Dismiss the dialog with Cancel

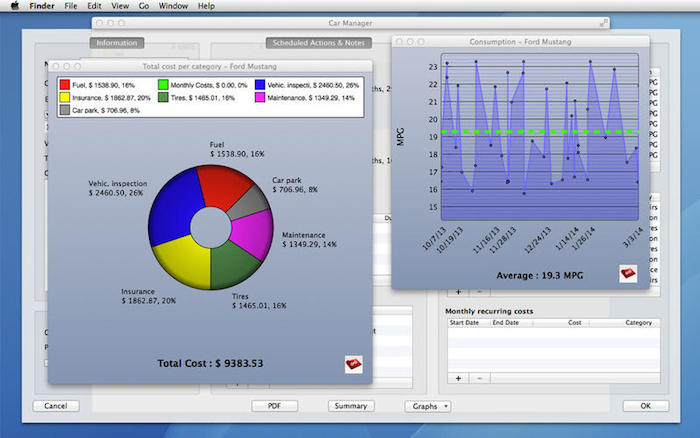tap(56, 406)
